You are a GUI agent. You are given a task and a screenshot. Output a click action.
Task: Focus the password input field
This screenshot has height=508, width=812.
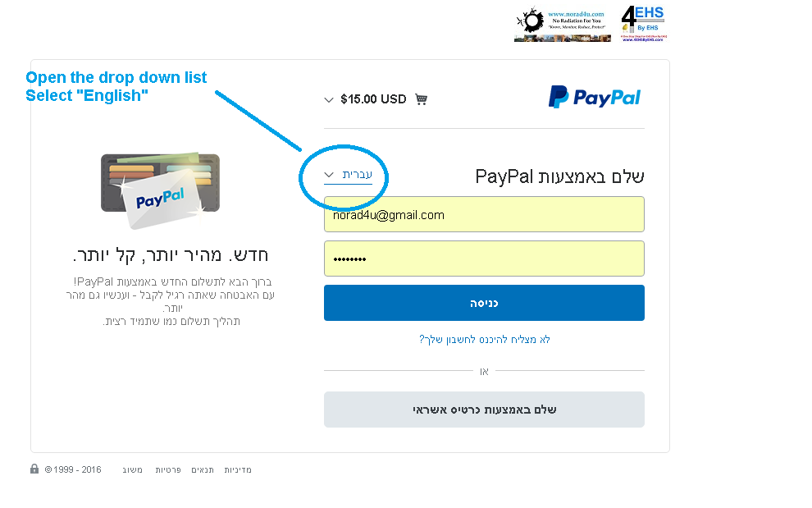(x=484, y=259)
